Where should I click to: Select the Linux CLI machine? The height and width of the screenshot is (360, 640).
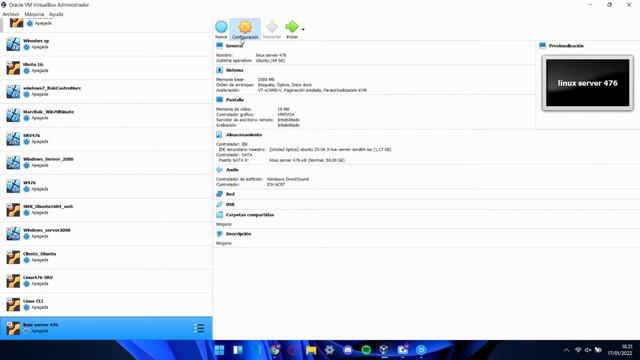click(106, 304)
